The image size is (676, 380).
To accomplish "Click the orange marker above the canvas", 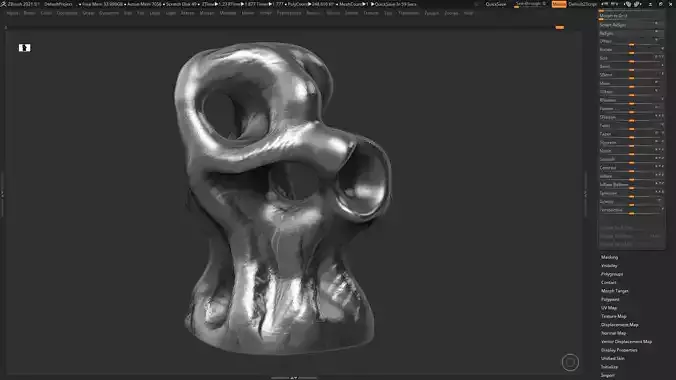I will [x=560, y=28].
